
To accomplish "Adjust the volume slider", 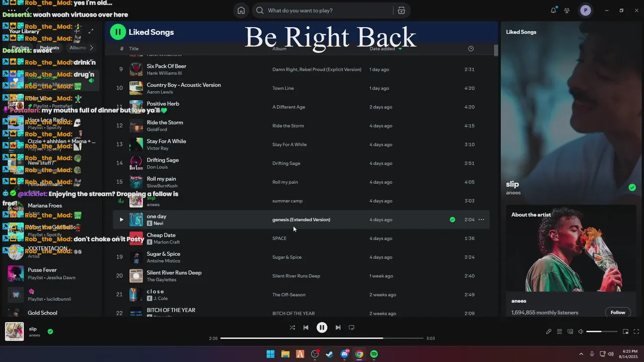I will click(x=602, y=331).
